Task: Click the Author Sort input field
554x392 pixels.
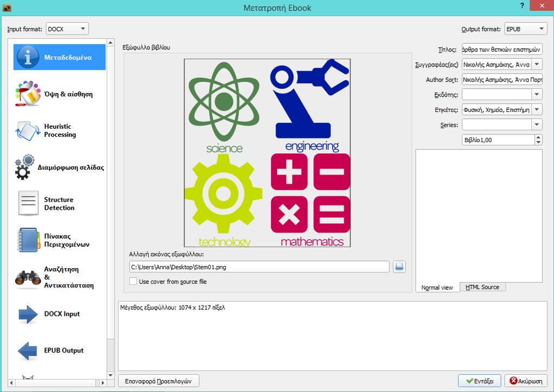Action: click(502, 79)
